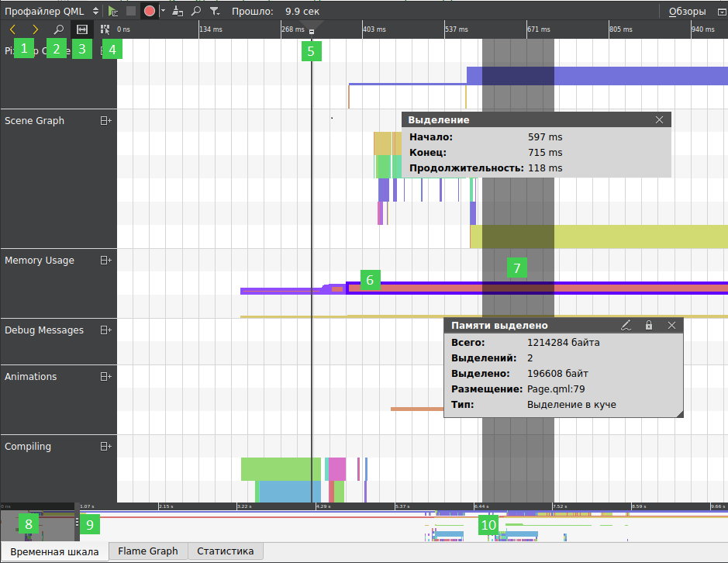Jump to next event with right arrow
This screenshot has height=563, width=728.
36,29
